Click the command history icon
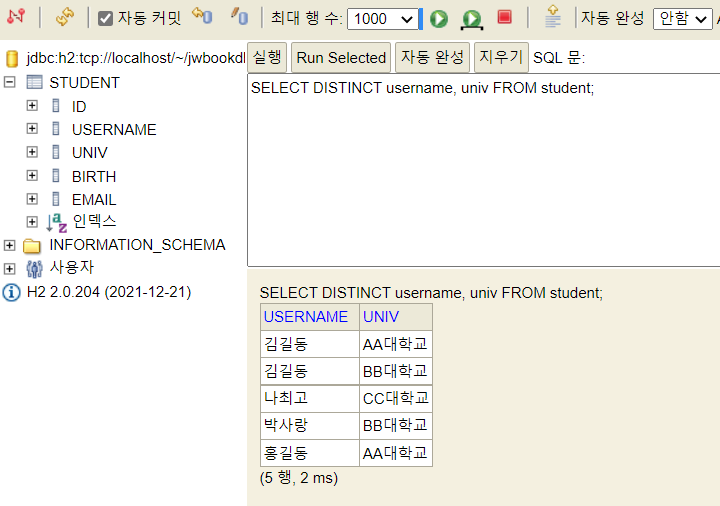The height and width of the screenshot is (506, 720). pos(552,17)
